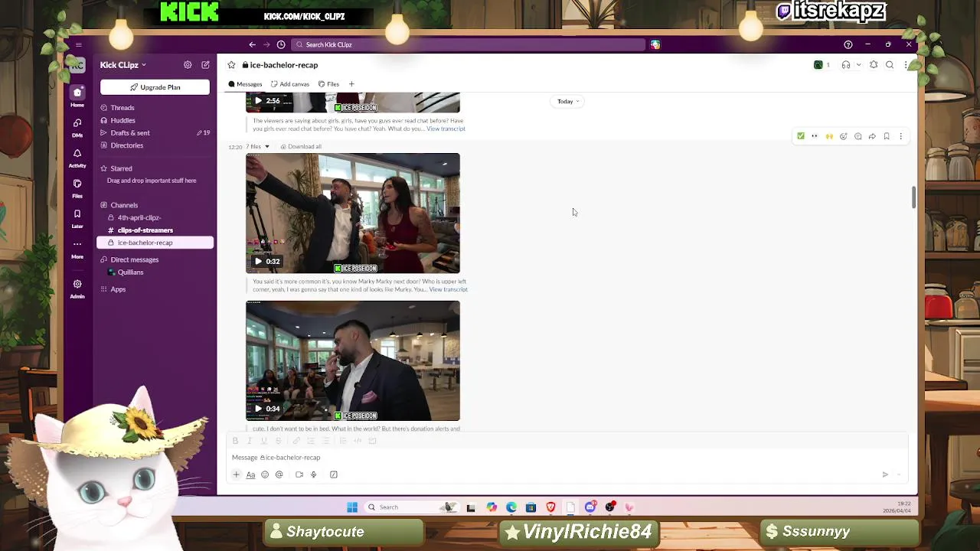Open huddle options dropdown arrow
Image resolution: width=980 pixels, height=551 pixels.
tap(858, 65)
